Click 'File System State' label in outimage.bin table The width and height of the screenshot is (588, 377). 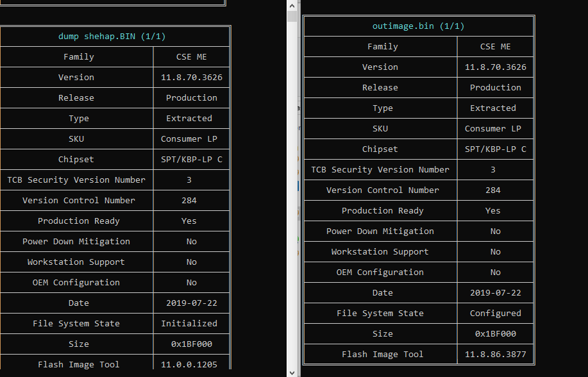tap(380, 314)
